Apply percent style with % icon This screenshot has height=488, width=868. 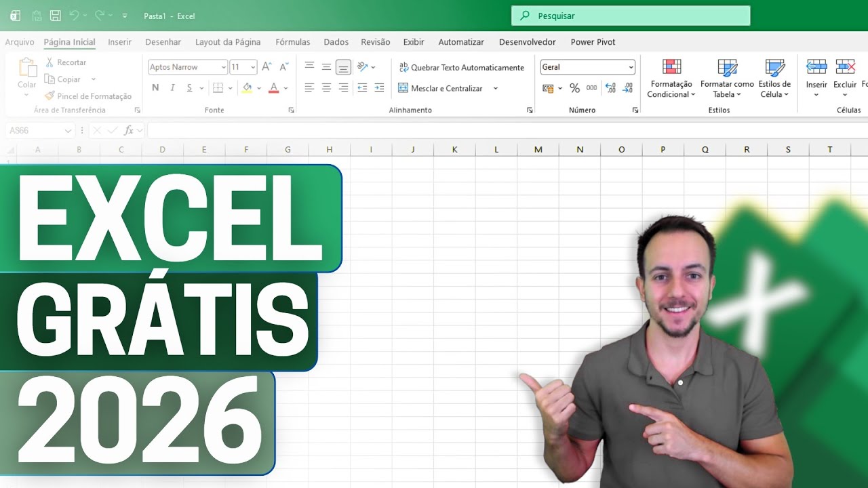[x=574, y=88]
